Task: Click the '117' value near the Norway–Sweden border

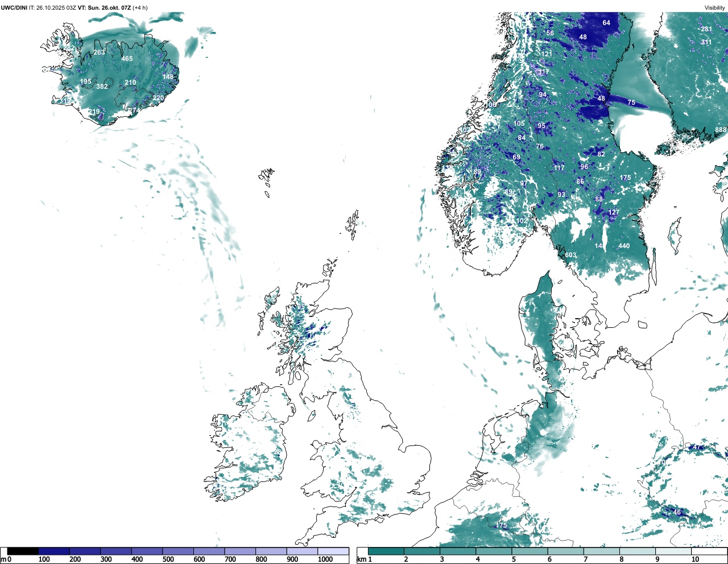Action: tap(559, 168)
